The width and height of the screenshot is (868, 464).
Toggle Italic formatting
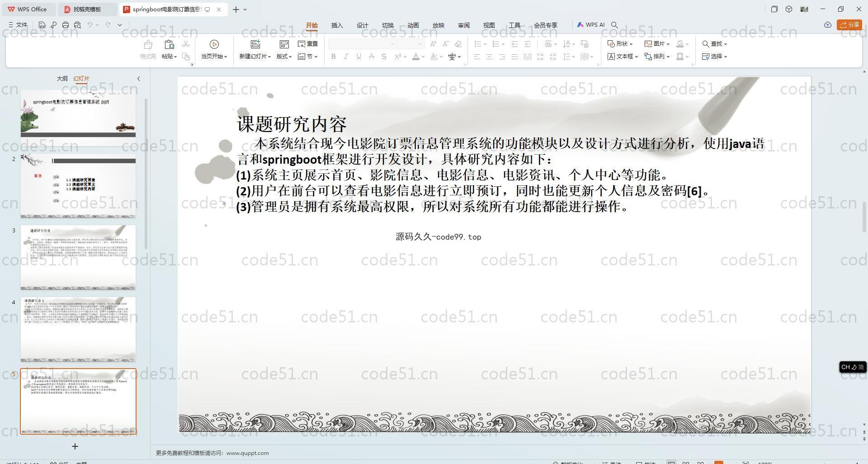click(x=346, y=57)
